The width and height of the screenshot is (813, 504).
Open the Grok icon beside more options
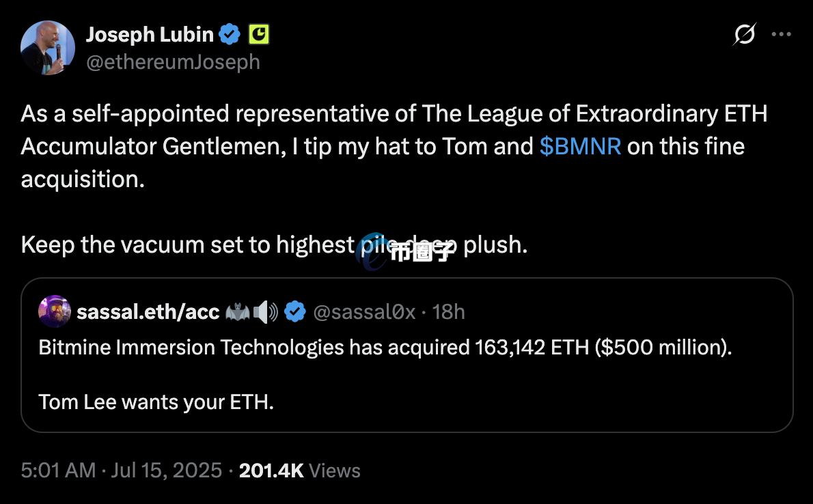744,34
